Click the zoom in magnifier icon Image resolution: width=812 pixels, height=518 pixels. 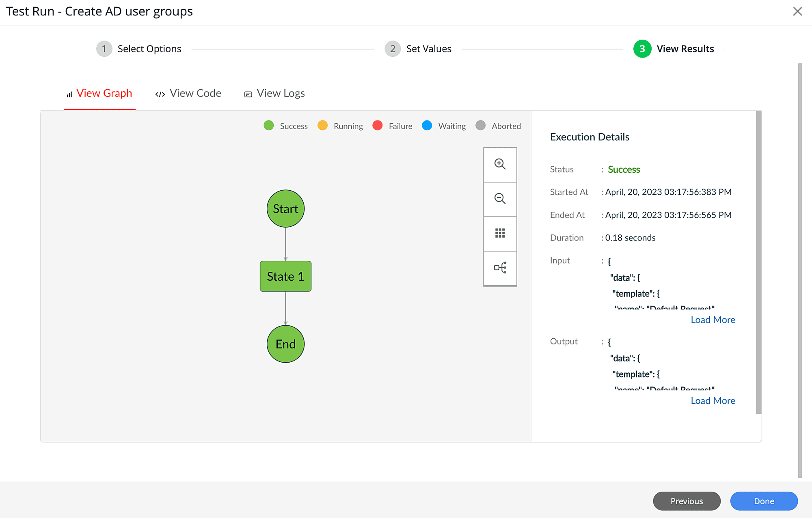pos(500,164)
